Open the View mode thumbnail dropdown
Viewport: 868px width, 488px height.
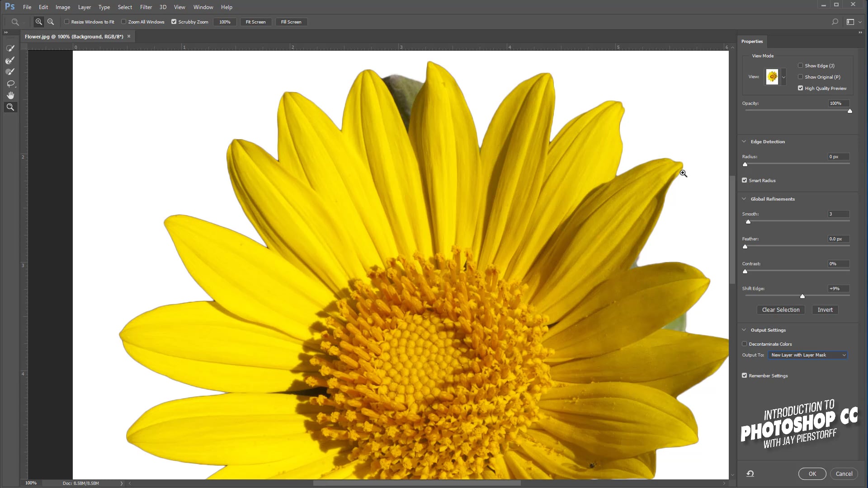(x=783, y=77)
